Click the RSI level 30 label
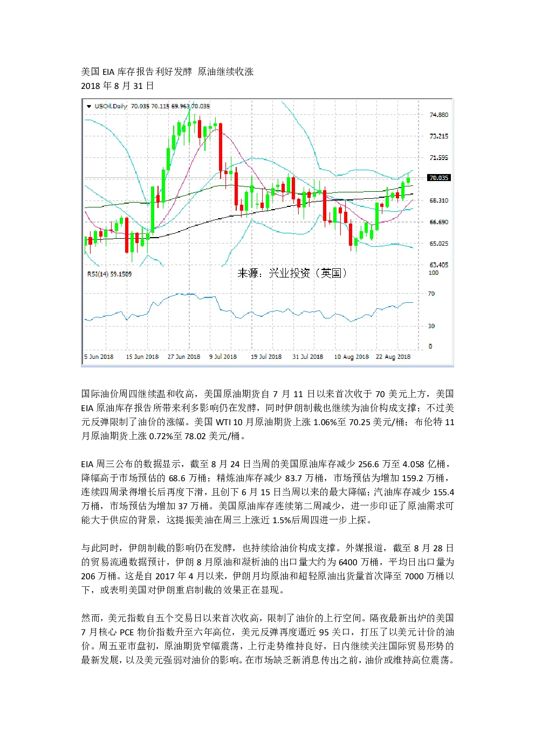The image size is (535, 756). [431, 326]
